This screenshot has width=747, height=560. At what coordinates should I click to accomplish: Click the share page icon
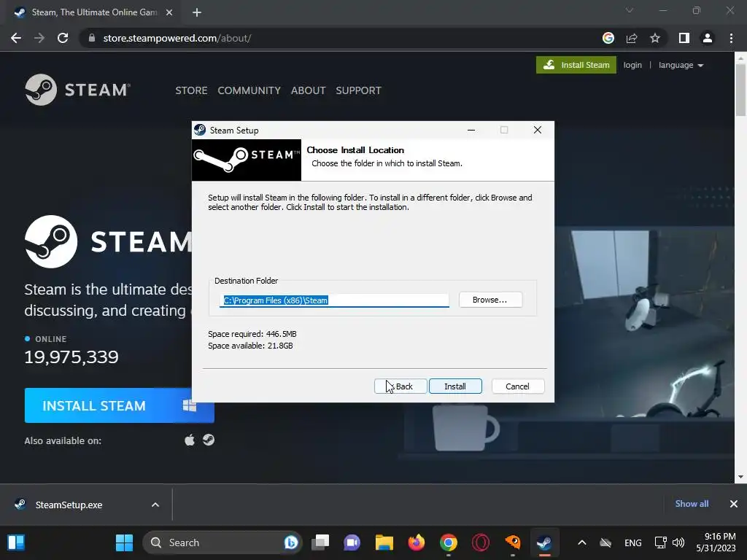point(632,38)
